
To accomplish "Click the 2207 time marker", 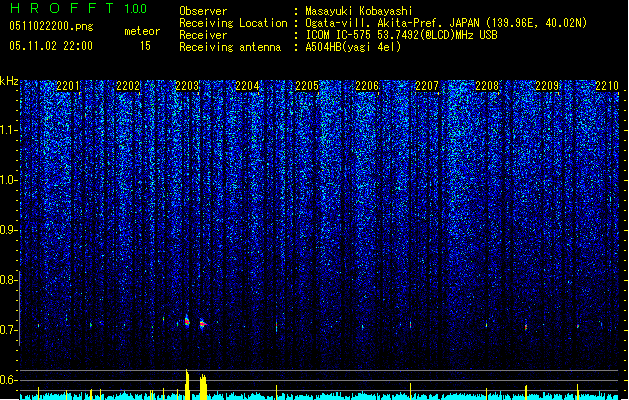I will click(427, 86).
